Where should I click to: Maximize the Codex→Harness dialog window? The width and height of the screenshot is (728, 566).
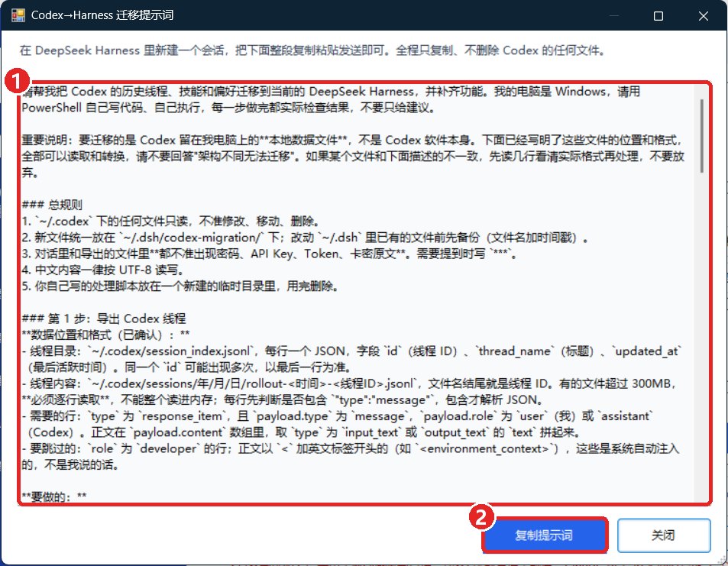[658, 16]
